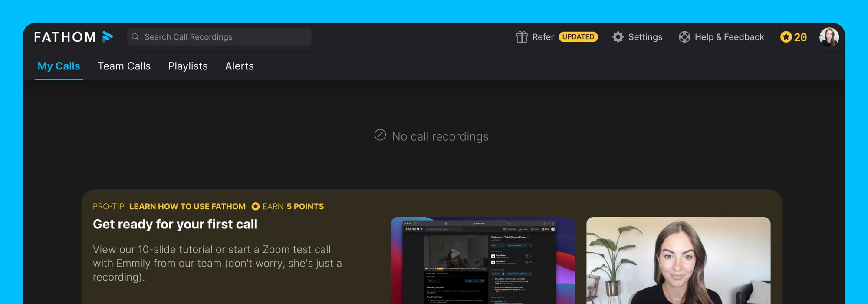Viewport: 868px width, 304px height.
Task: Focus the Search Call Recordings field
Action: click(219, 37)
